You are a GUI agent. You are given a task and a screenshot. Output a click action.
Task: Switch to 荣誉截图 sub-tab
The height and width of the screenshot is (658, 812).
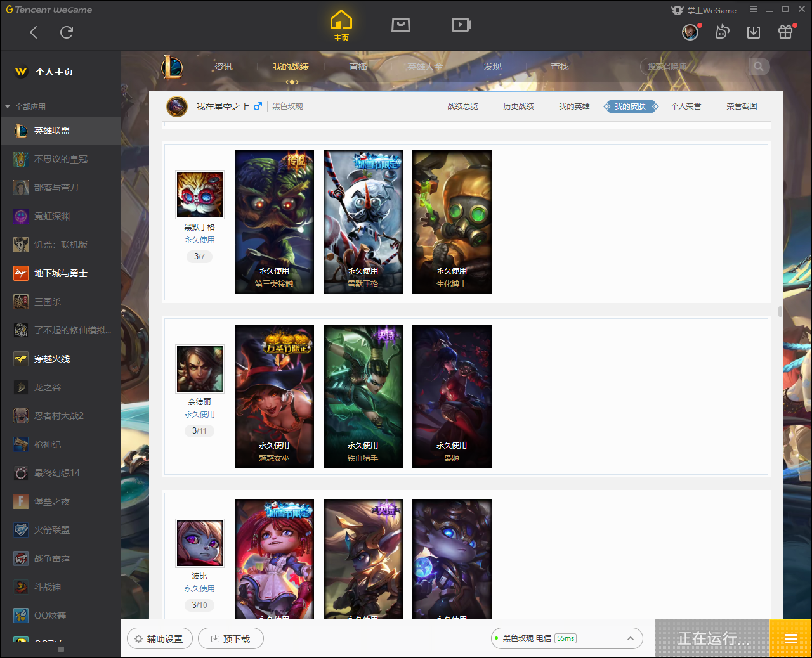pyautogui.click(x=742, y=106)
